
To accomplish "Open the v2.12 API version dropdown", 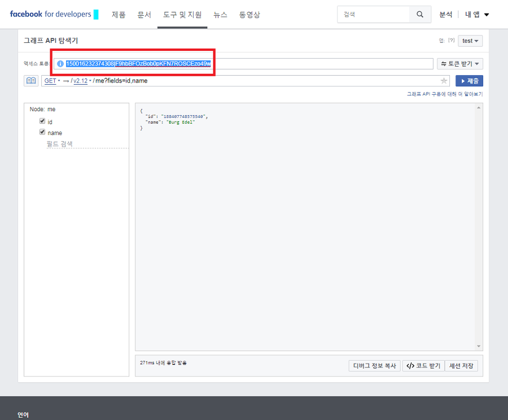I will pos(81,81).
